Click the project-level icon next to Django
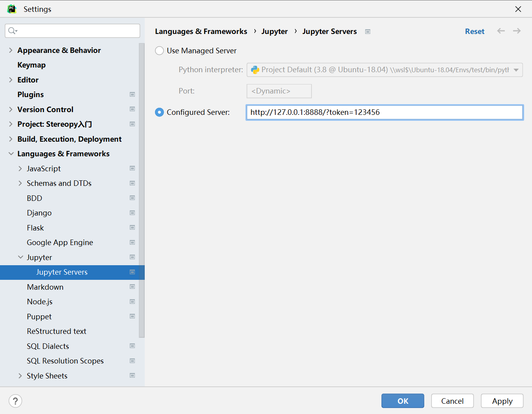Screen dimensions: 532x414 tap(133, 213)
